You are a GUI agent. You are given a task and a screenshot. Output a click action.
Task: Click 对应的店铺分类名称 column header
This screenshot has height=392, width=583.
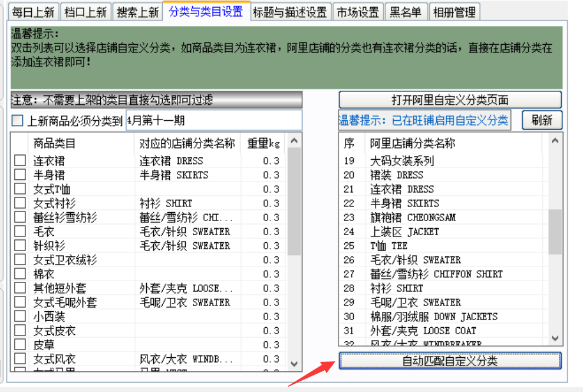[x=187, y=143]
